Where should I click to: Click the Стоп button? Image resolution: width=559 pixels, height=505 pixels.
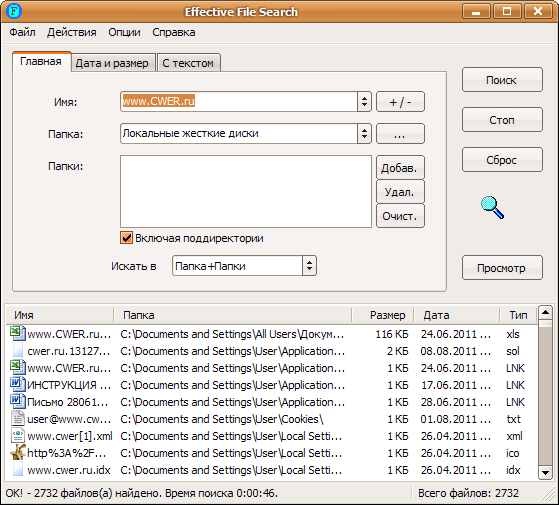(x=502, y=120)
